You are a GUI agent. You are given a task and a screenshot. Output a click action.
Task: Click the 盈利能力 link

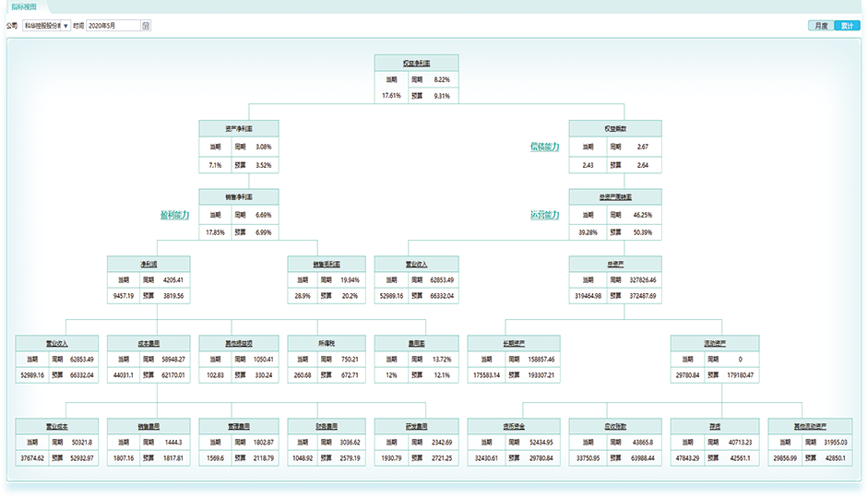(x=174, y=215)
